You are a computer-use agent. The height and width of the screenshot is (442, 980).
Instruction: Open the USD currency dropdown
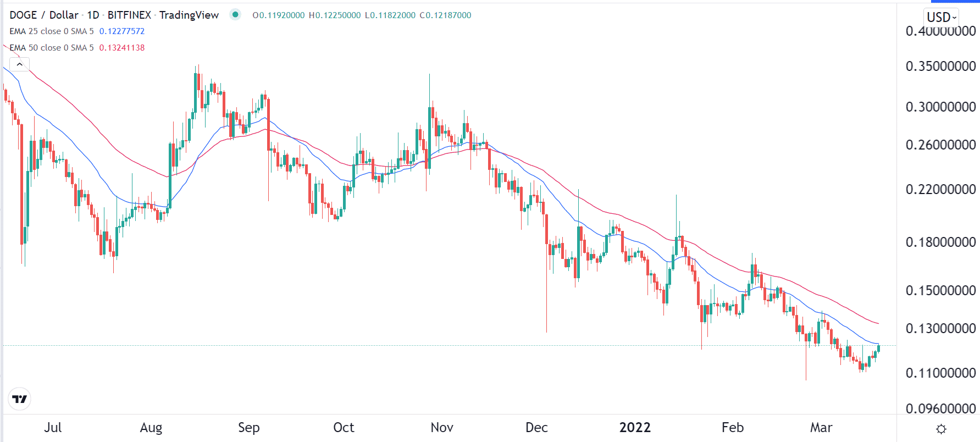(942, 17)
